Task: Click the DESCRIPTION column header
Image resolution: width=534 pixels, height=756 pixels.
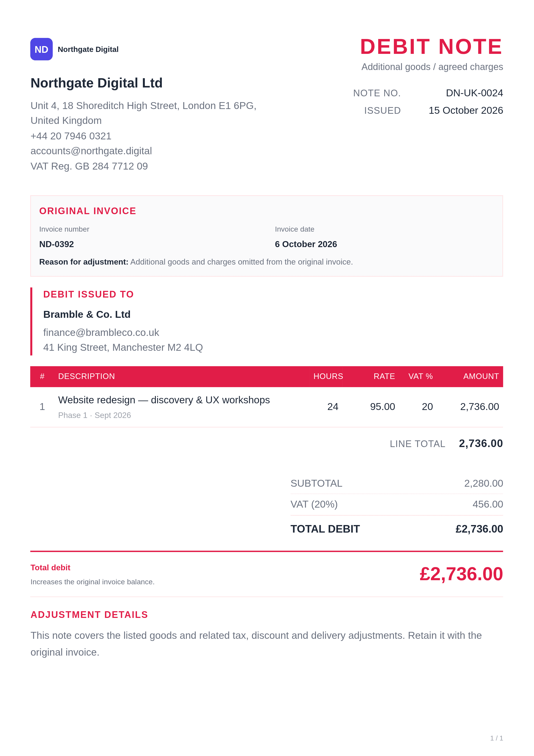Action: [x=87, y=376]
